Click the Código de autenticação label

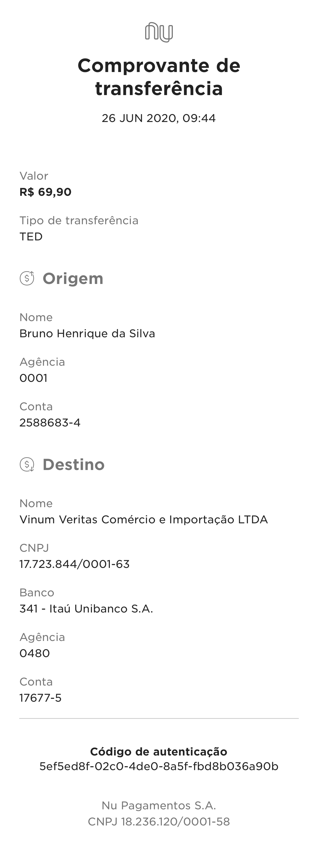click(159, 751)
